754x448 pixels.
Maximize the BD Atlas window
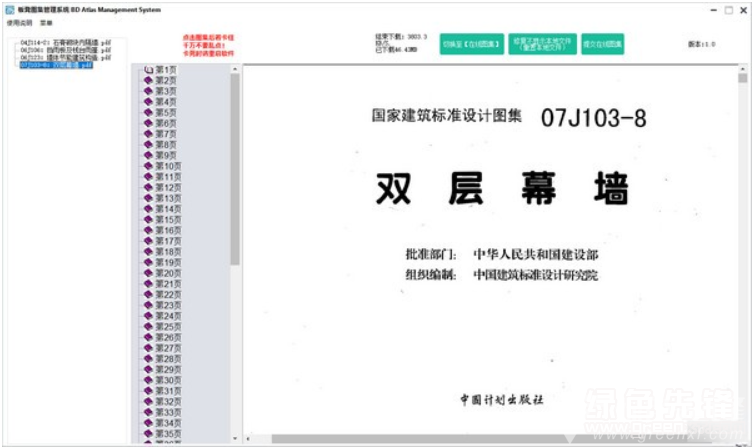tap(729, 10)
